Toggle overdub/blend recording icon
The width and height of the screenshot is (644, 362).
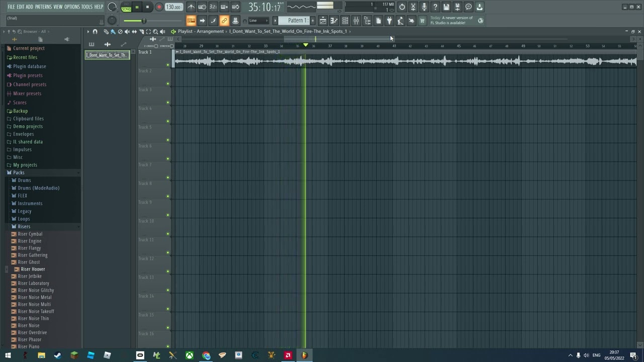[x=224, y=7]
